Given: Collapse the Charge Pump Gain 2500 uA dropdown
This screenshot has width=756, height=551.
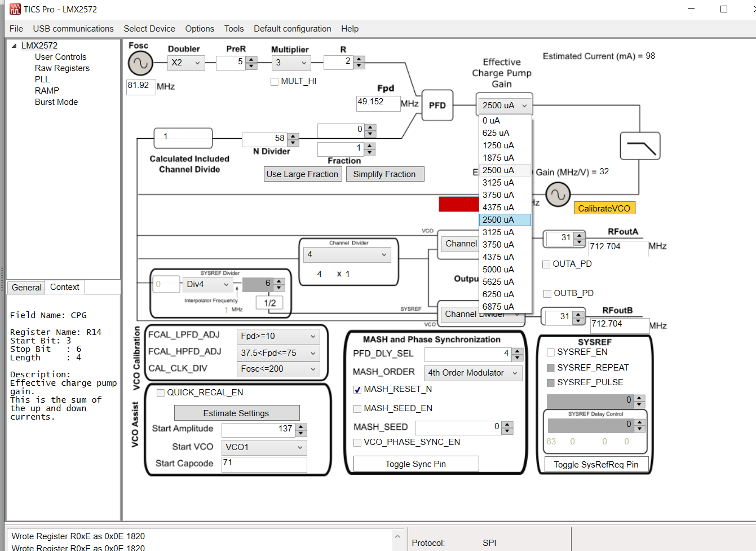Looking at the screenshot, I should click(505, 105).
